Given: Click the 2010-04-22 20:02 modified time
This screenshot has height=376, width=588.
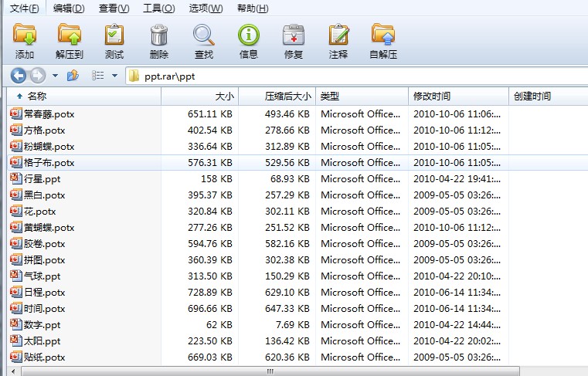Looking at the screenshot, I should click(x=457, y=340).
